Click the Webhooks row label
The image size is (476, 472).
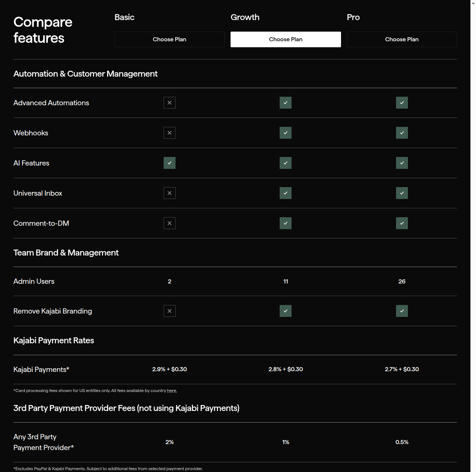point(31,133)
